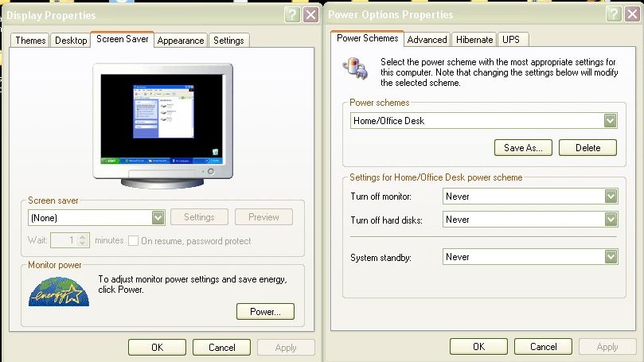Open the Appearance tab
Screen dimensions: 644x362
pos(180,41)
